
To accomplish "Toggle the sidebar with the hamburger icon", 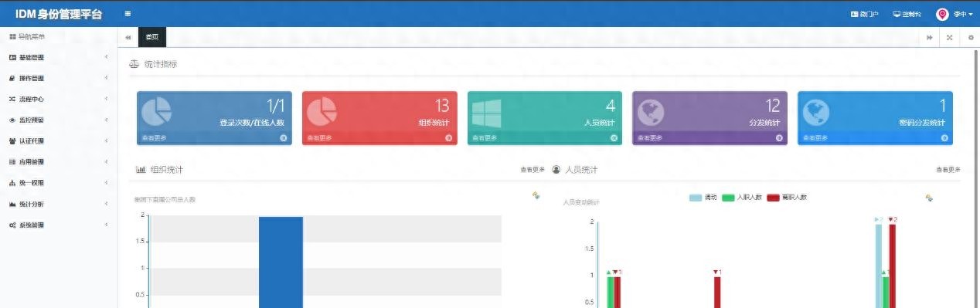I will pos(128,14).
